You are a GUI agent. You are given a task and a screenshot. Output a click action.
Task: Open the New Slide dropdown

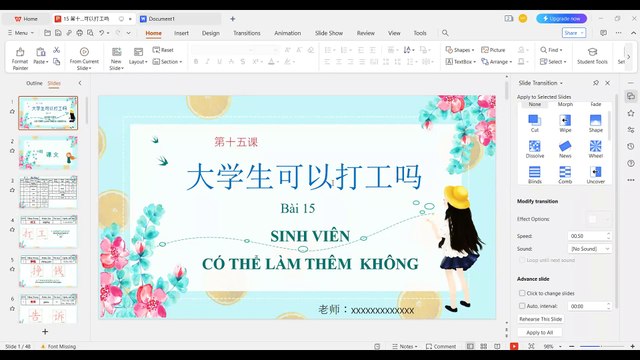pos(116,65)
